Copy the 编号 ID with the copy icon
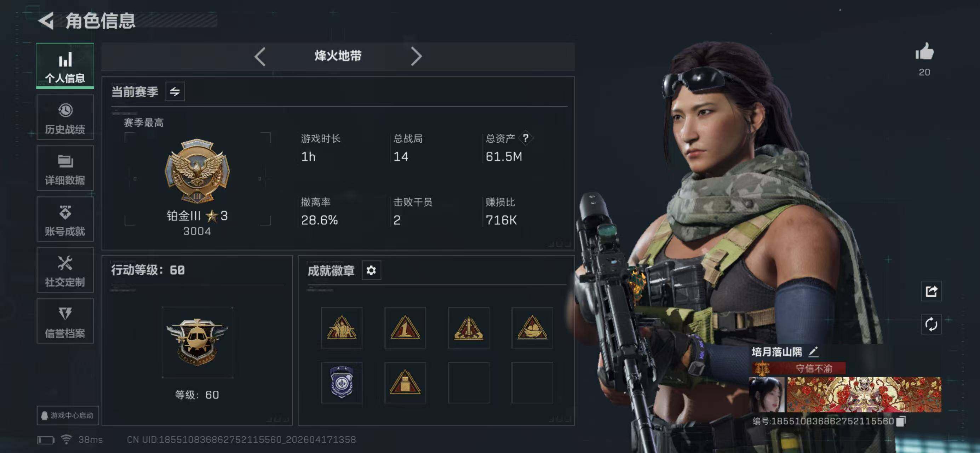This screenshot has height=453, width=980. 900,421
